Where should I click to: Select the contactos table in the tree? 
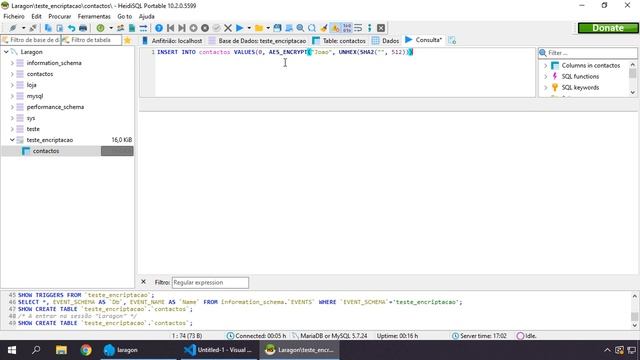[x=46, y=151]
